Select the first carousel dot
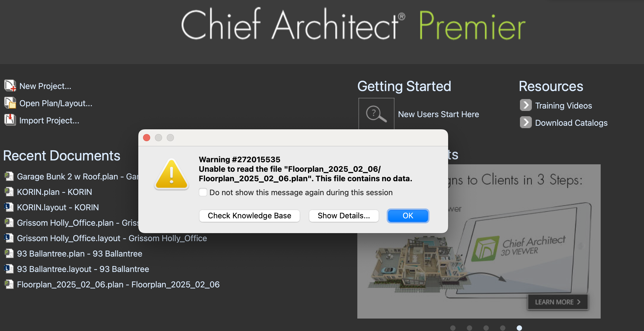The height and width of the screenshot is (331, 644). (x=453, y=328)
